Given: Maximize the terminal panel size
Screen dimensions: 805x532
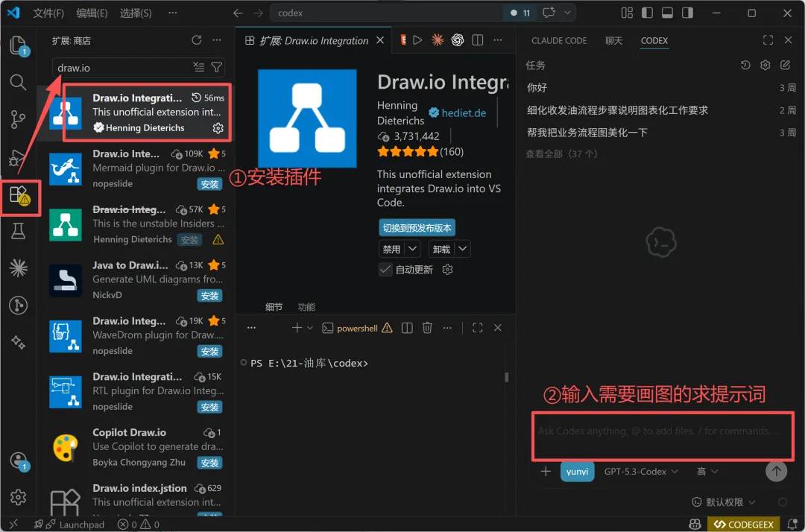Looking at the screenshot, I should pyautogui.click(x=478, y=328).
